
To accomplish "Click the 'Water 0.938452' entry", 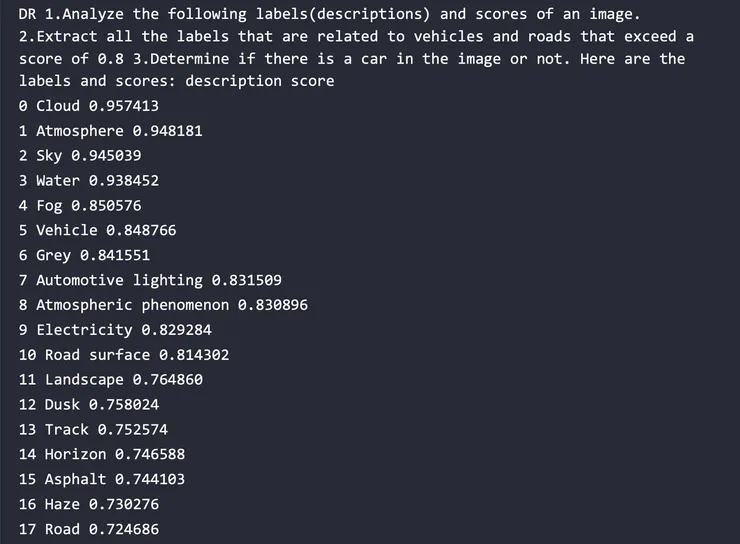I will 89,180.
